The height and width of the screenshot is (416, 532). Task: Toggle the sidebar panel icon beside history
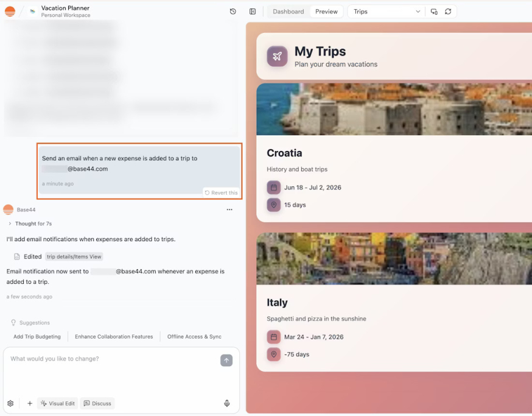click(x=251, y=11)
